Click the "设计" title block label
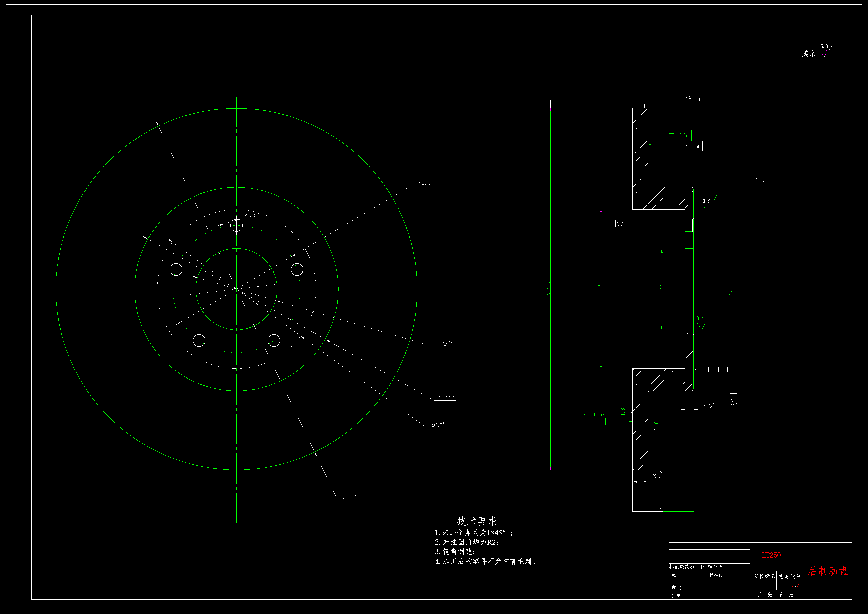 pyautogui.click(x=676, y=575)
